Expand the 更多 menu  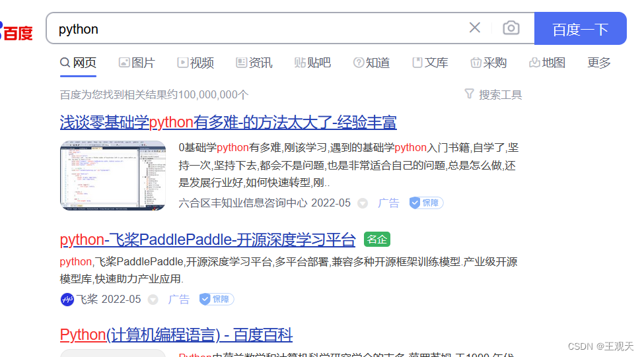[599, 63]
